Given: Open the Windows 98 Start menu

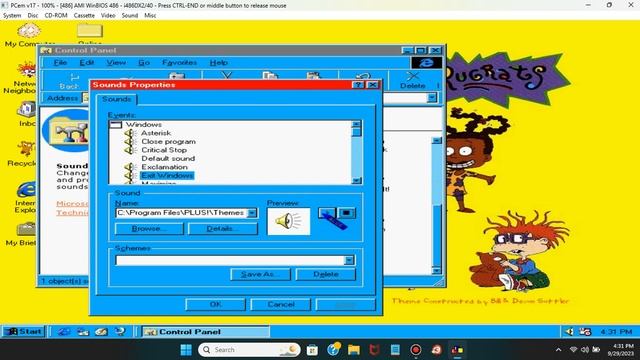Looking at the screenshot, I should [24, 331].
